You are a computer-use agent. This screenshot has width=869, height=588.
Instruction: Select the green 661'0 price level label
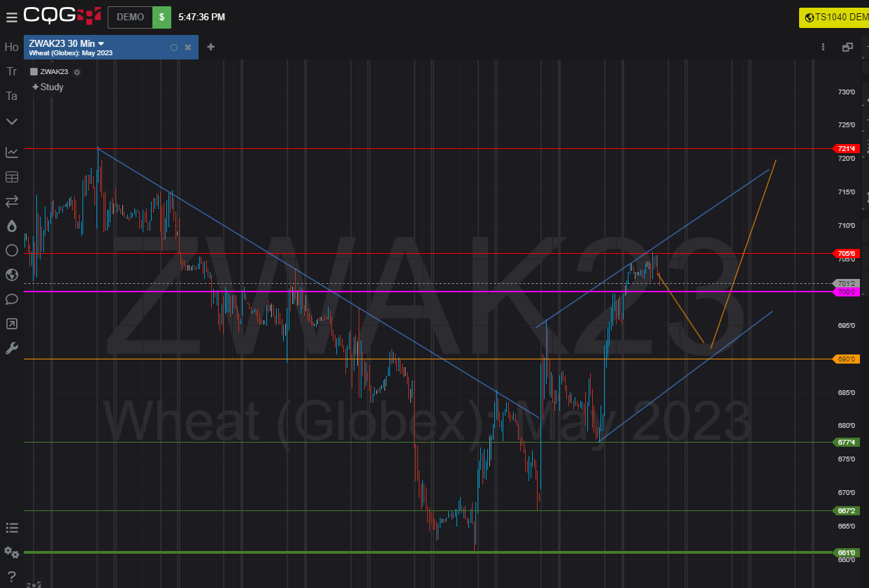point(846,552)
